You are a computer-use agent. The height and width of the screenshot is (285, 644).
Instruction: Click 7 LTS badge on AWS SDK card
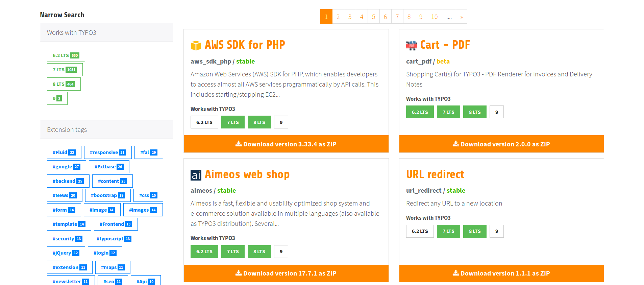[x=233, y=122]
